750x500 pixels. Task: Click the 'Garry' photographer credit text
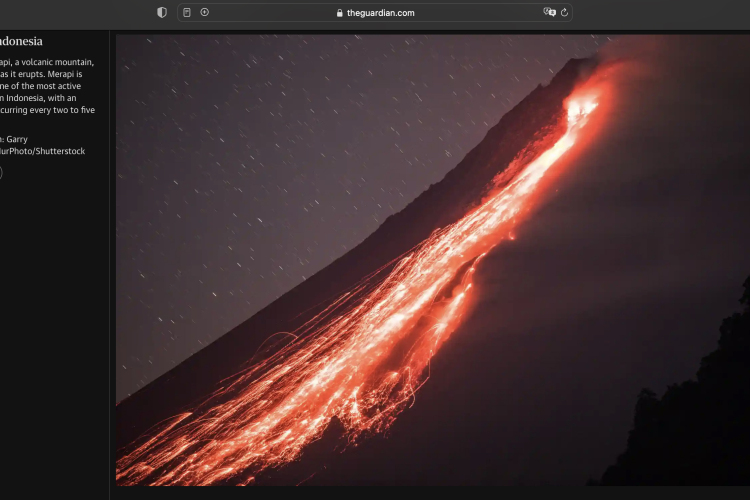pyautogui.click(x=17, y=139)
